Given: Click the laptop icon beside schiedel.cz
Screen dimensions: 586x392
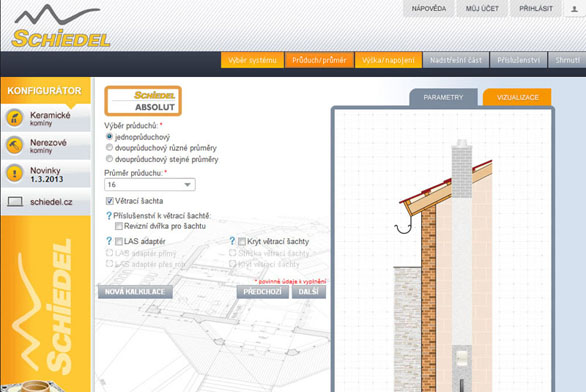Looking at the screenshot, I should [x=15, y=202].
